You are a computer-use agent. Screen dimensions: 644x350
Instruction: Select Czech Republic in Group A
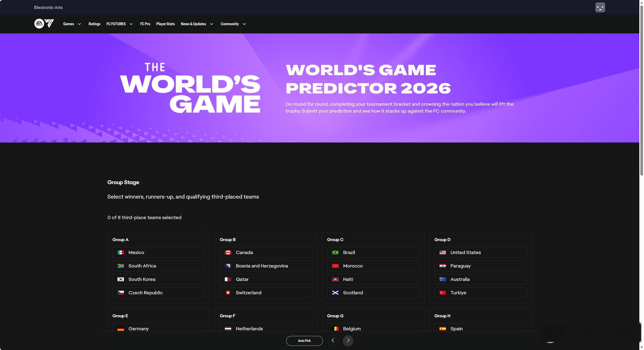click(x=159, y=293)
